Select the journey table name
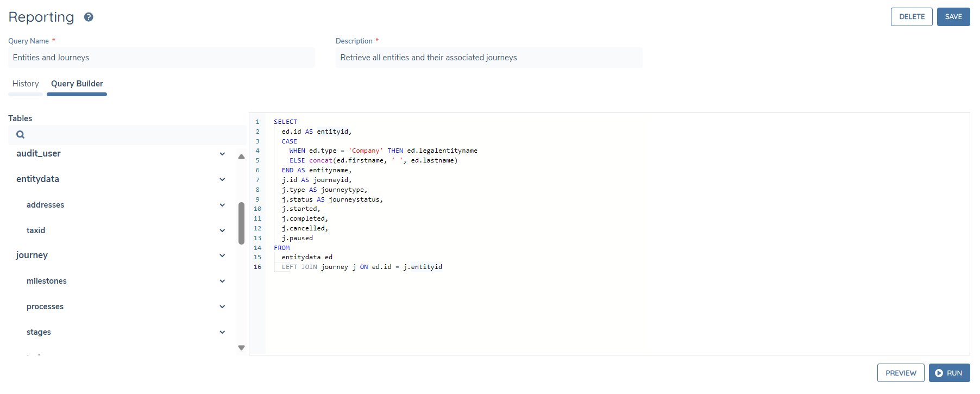The width and height of the screenshot is (980, 394). pos(32,255)
